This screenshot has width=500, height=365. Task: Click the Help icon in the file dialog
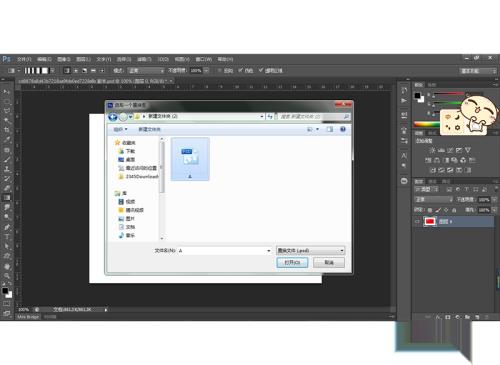coord(343,129)
